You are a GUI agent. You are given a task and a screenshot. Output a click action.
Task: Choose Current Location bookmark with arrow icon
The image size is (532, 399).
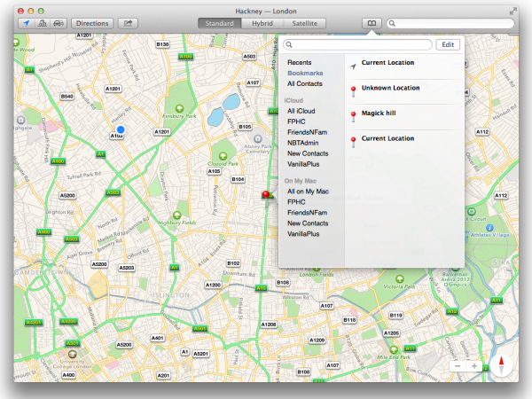point(404,66)
